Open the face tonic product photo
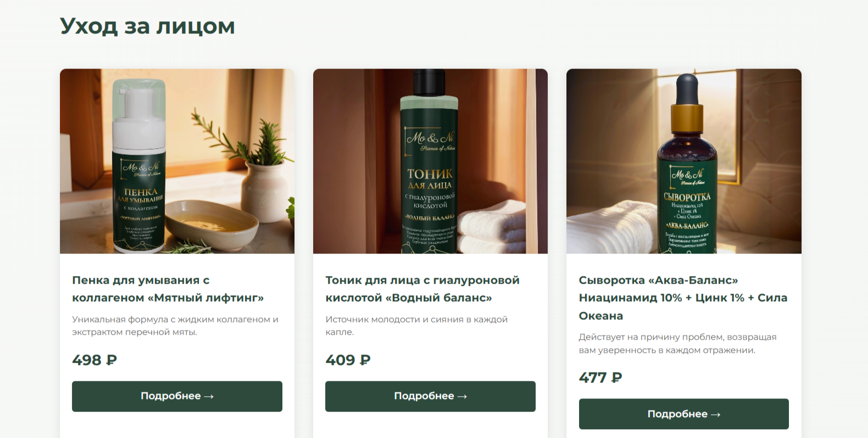This screenshot has width=868, height=438. pyautogui.click(x=430, y=161)
